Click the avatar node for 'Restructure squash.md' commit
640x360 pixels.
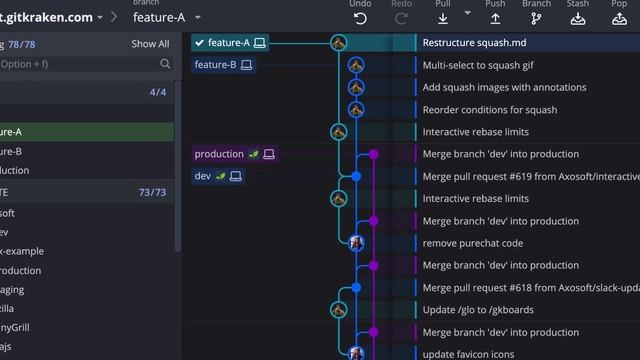338,42
